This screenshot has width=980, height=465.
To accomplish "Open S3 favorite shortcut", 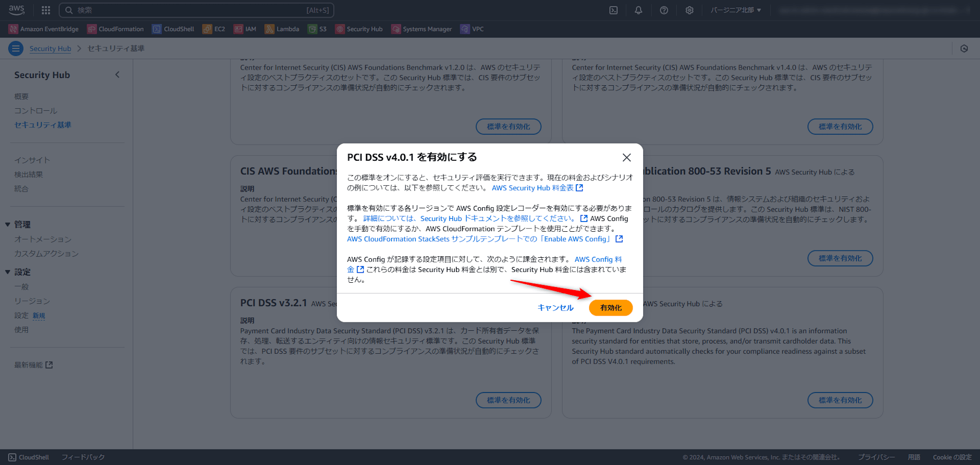I will pos(317,29).
